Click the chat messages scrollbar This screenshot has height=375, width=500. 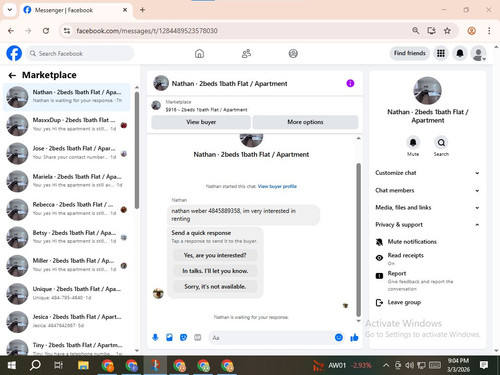(x=359, y=239)
